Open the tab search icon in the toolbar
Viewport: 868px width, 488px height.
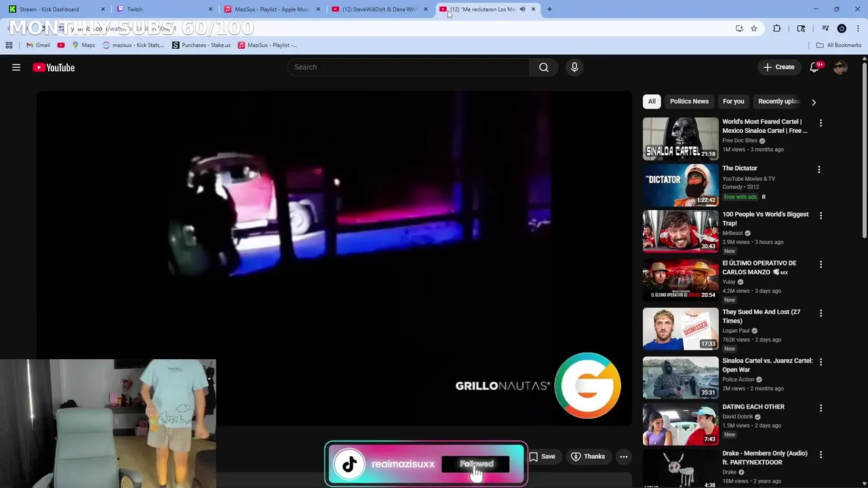(801, 28)
